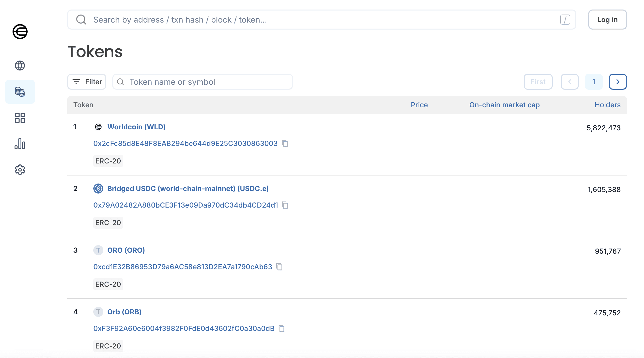644x358 pixels.
Task: Select the Tokens coins sidebar icon
Action: click(20, 92)
